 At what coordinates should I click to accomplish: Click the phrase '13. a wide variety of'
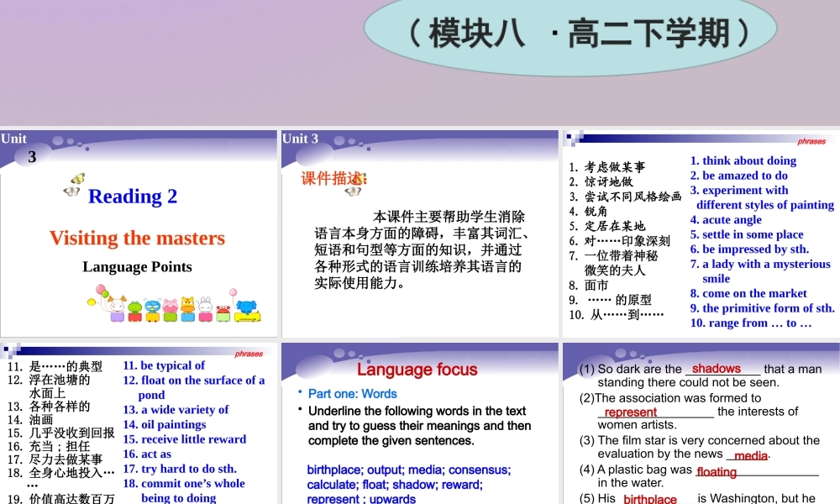click(x=176, y=410)
